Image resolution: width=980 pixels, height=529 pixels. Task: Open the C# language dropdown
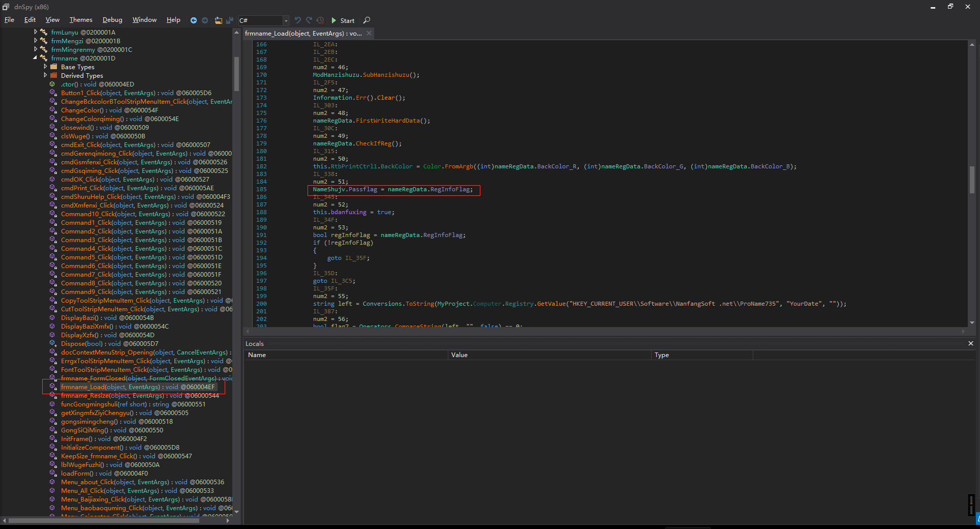click(x=286, y=20)
